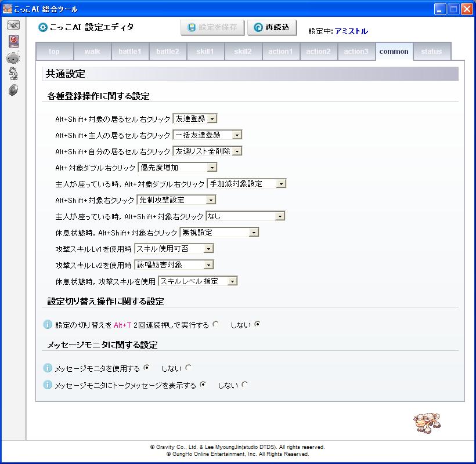Select しない for メッセージモニタを使用する
The image size is (476, 464).
(188, 368)
